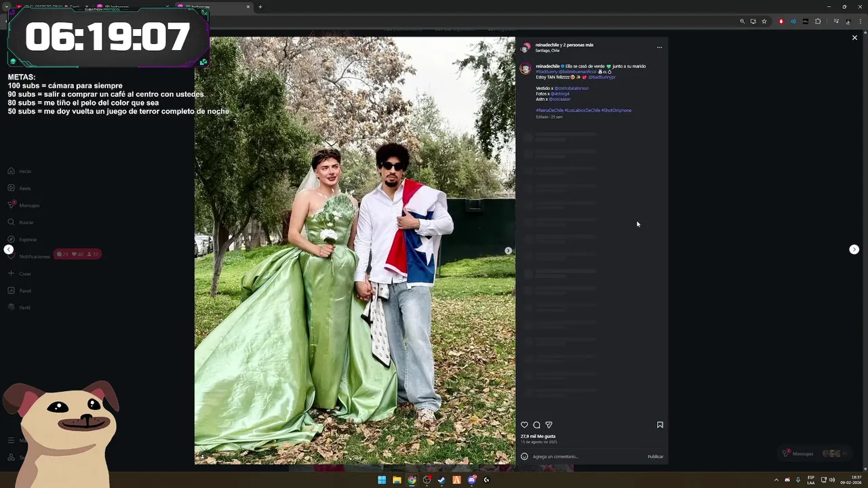Open the reinadechile profile picture in header
The width and height of the screenshot is (868, 488).
click(526, 47)
